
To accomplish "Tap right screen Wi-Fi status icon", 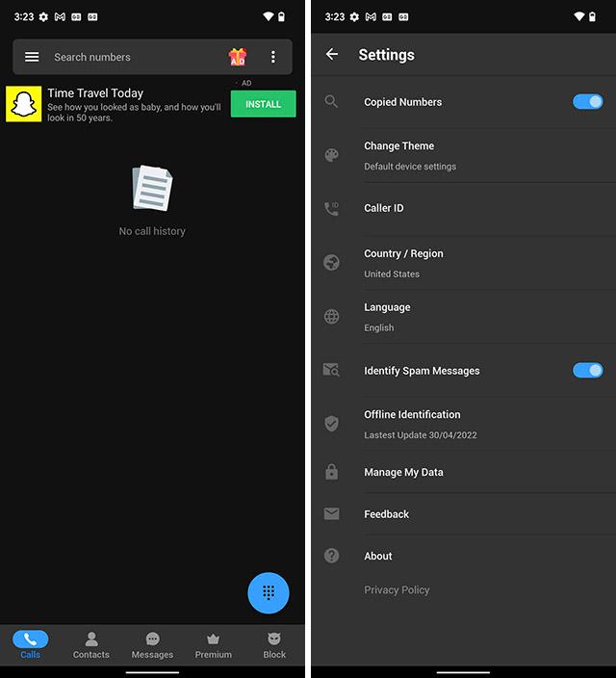I will (x=578, y=17).
